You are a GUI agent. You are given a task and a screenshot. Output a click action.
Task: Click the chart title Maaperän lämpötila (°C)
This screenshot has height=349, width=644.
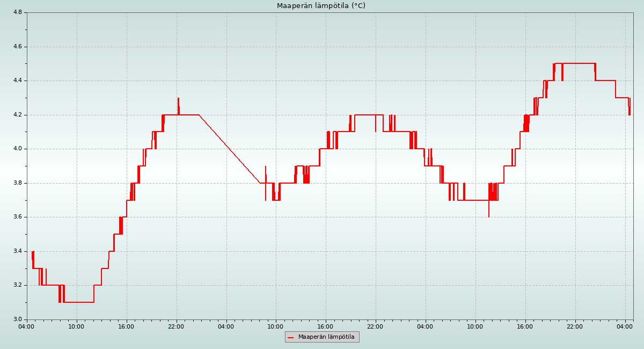(x=321, y=6)
